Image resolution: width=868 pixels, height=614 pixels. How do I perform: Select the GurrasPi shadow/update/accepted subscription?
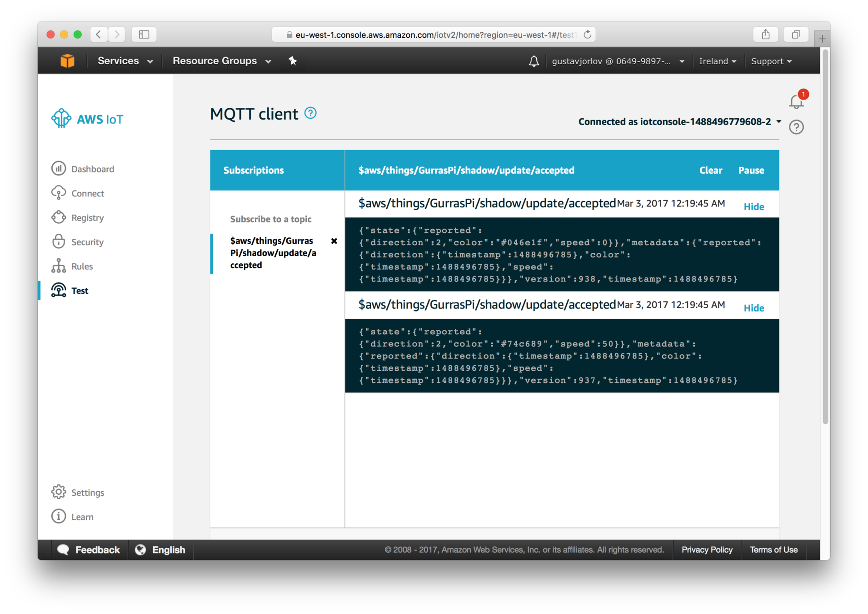click(x=273, y=253)
